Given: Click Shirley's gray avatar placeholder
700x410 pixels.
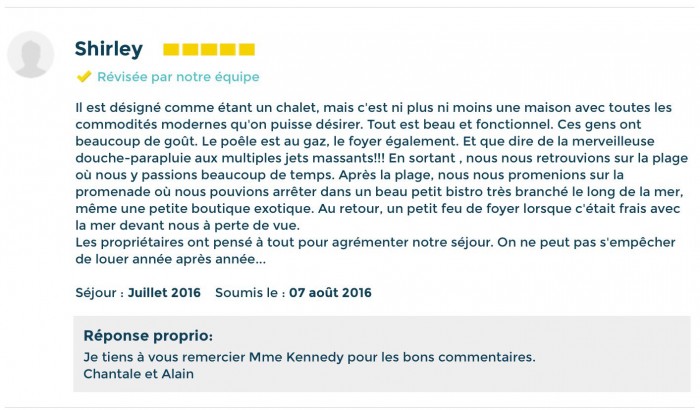Looking at the screenshot, I should (31, 54).
